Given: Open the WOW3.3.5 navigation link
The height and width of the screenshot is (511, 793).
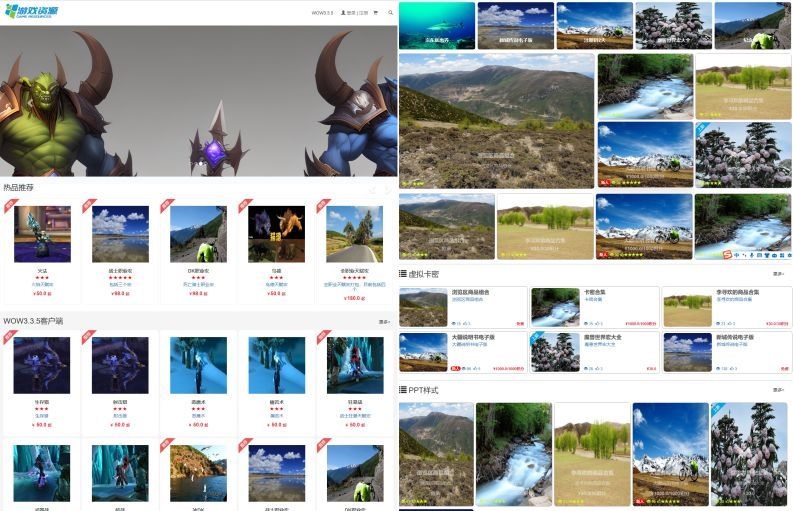Looking at the screenshot, I should tap(322, 13).
